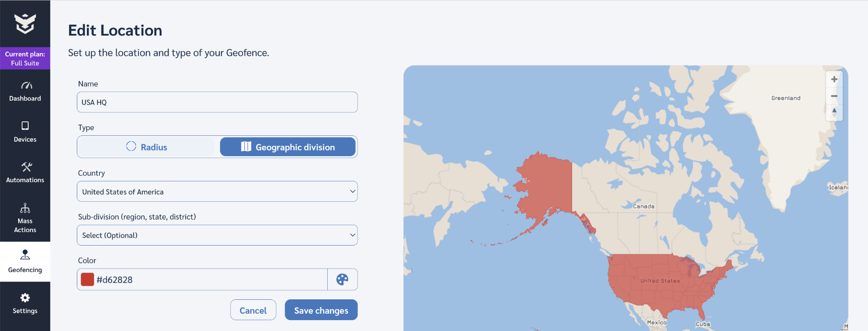The width and height of the screenshot is (868, 331).
Task: Click the app shield logo icon
Action: (x=25, y=23)
